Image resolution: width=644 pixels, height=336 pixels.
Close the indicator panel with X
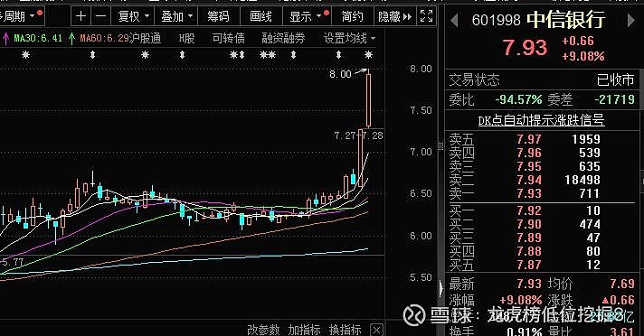[x=376, y=330]
